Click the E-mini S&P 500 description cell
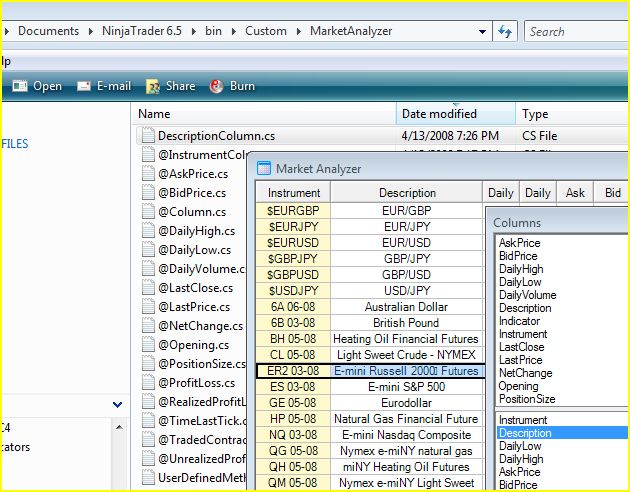This screenshot has height=492, width=630. [406, 387]
